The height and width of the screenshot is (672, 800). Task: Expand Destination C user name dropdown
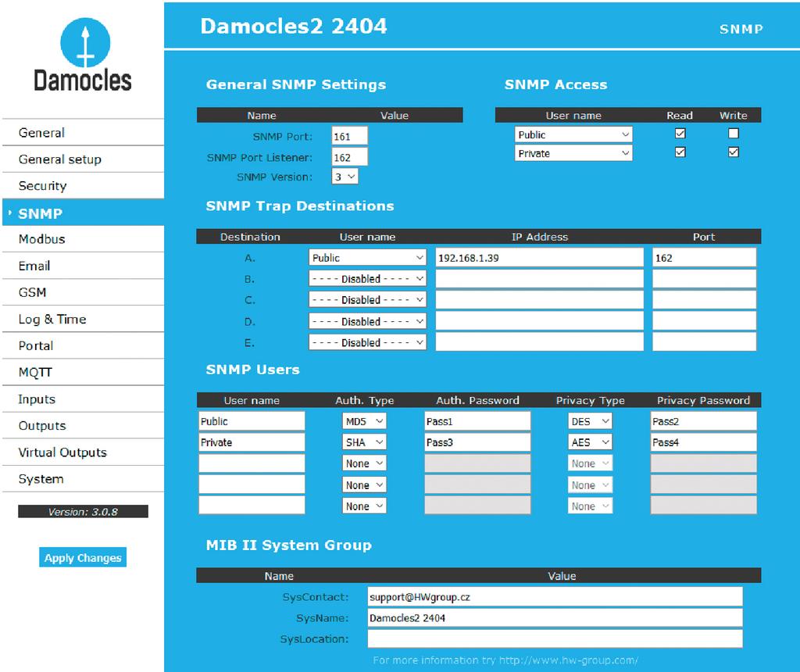pos(367,299)
